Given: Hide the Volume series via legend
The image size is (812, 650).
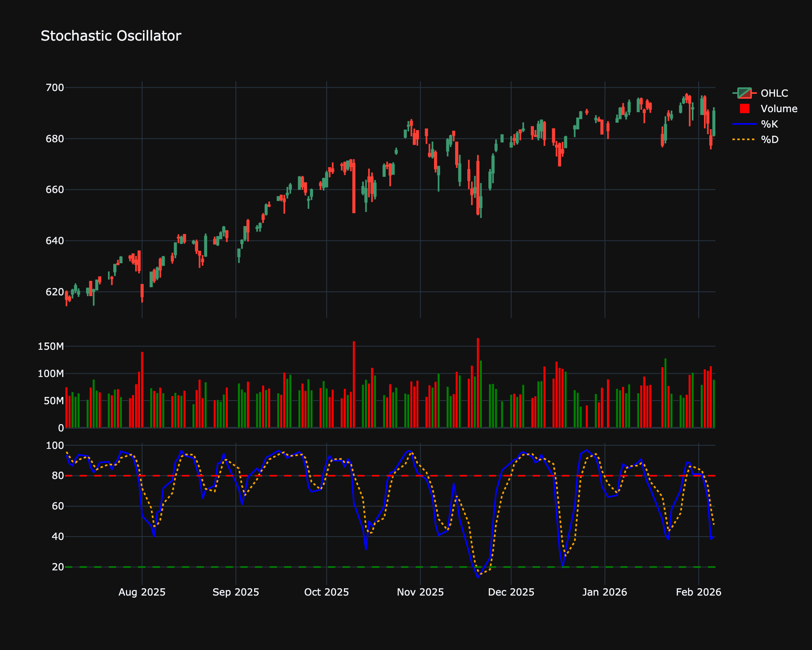Looking at the screenshot, I should [780, 109].
